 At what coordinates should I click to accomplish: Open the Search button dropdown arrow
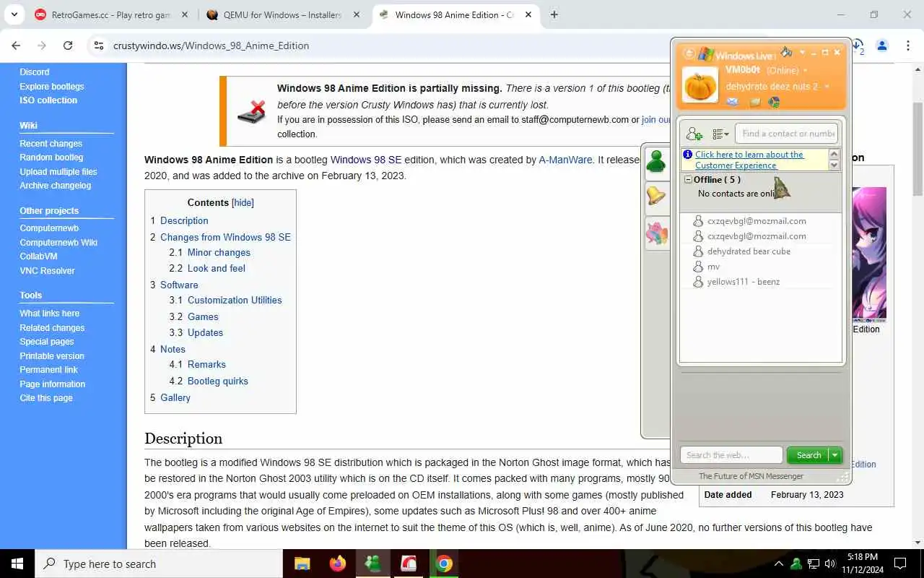835,455
